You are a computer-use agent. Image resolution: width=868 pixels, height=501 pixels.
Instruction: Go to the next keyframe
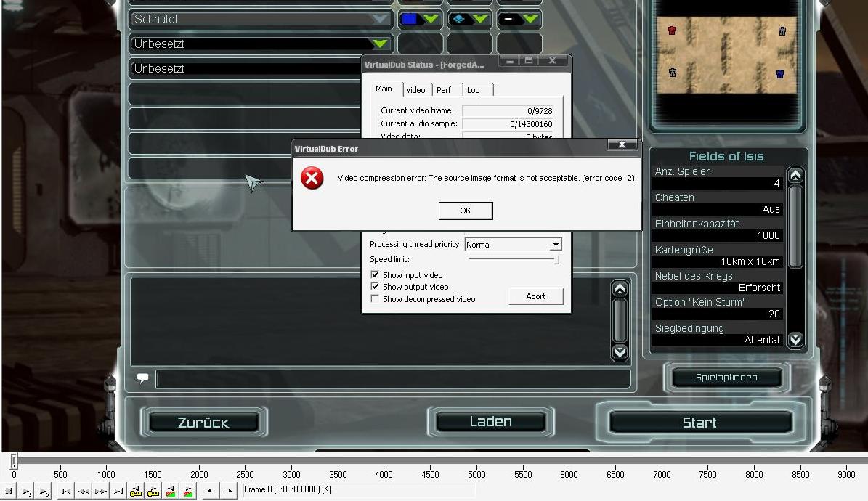(x=153, y=492)
